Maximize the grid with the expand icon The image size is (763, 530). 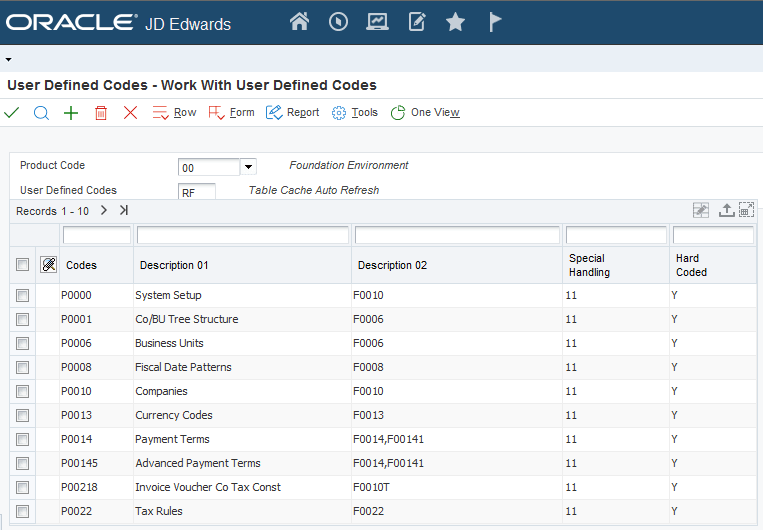[746, 210]
